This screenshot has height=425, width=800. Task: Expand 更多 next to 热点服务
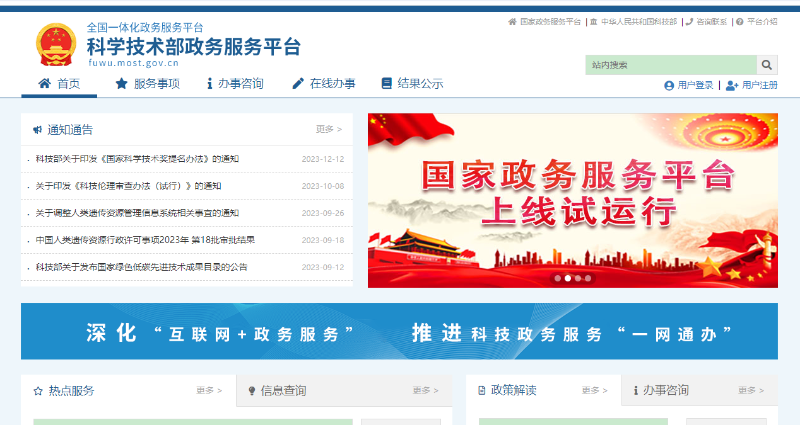(x=209, y=390)
